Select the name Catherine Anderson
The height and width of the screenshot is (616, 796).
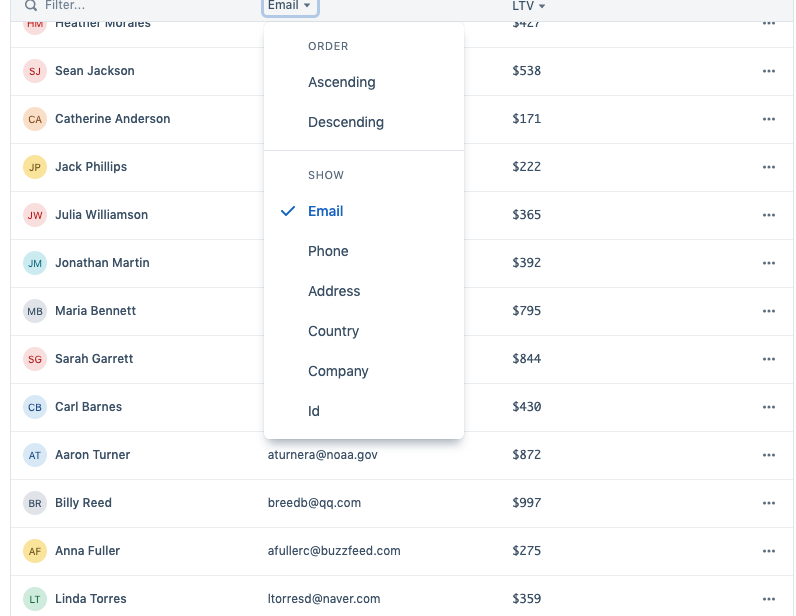[x=113, y=119]
